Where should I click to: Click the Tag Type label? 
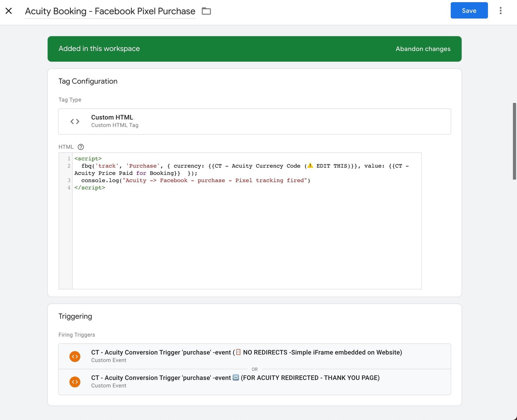click(x=70, y=100)
